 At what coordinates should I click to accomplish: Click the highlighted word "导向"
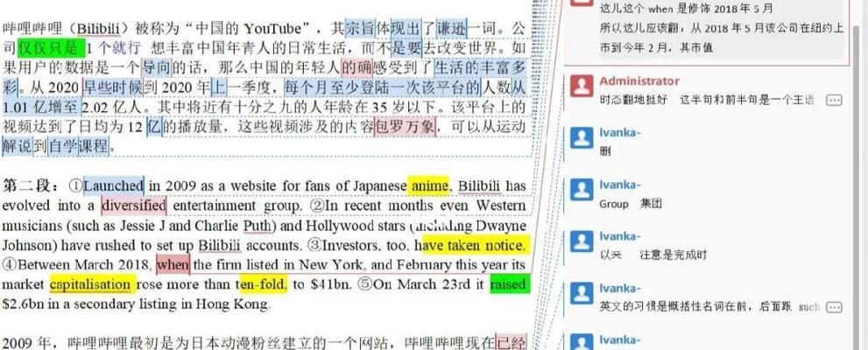pyautogui.click(x=157, y=68)
